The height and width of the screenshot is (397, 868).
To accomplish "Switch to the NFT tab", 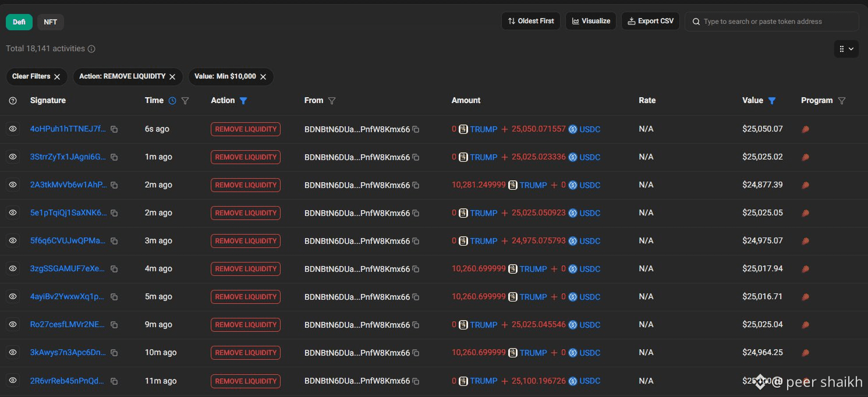I will click(51, 22).
